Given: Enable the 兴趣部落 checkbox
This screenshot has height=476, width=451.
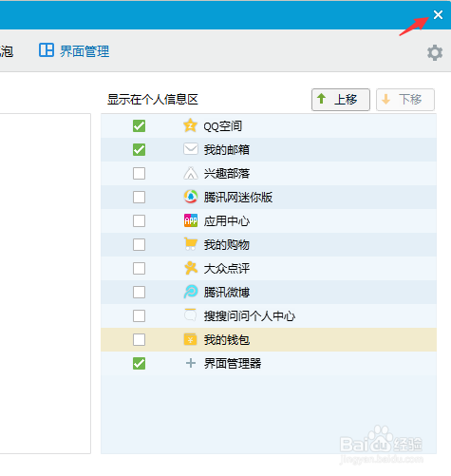Looking at the screenshot, I should 139,174.
